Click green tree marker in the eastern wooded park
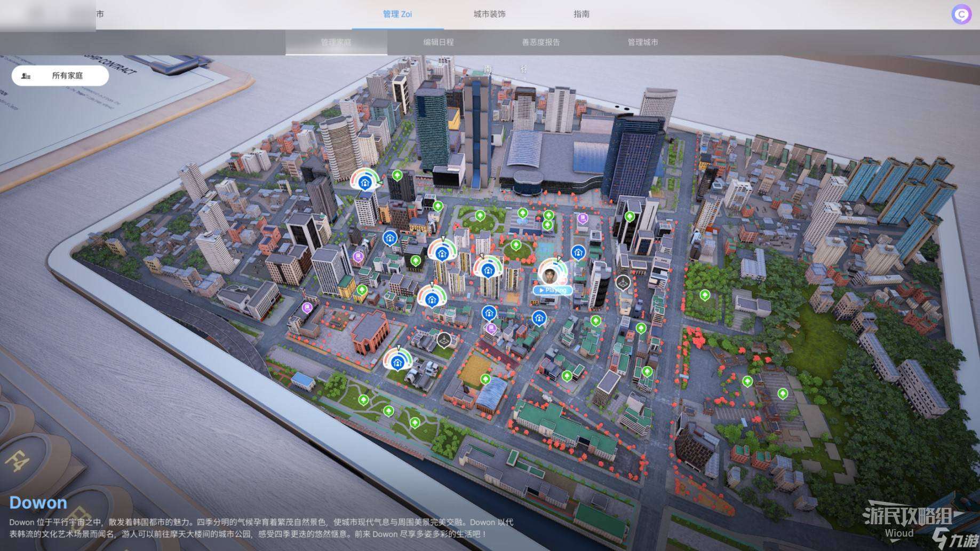 point(705,295)
